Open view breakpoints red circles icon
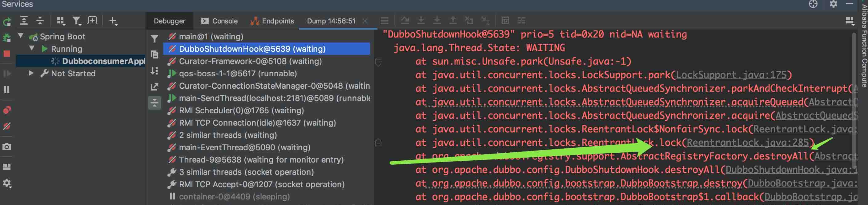 click(7, 110)
